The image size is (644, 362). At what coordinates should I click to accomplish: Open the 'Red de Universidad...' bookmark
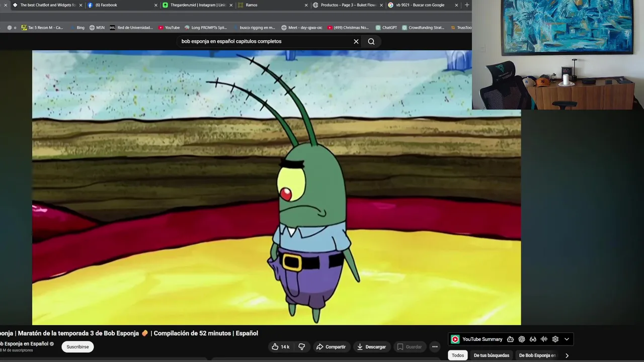pos(131,28)
